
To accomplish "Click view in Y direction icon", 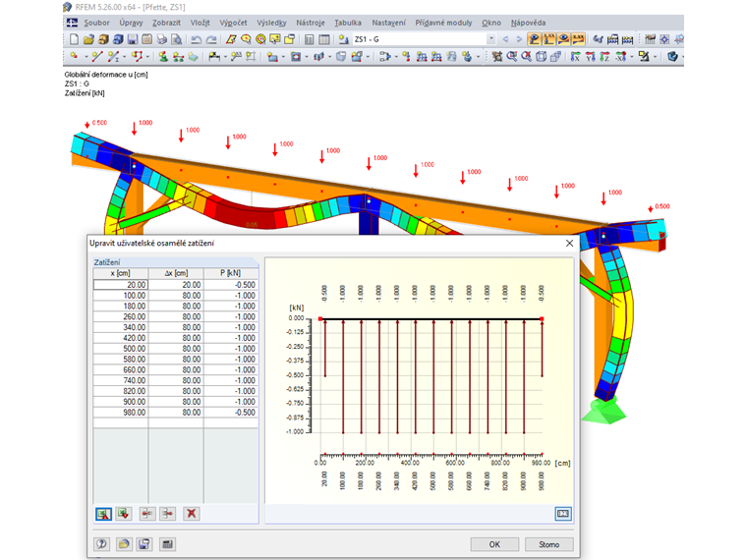I will click(x=591, y=57).
